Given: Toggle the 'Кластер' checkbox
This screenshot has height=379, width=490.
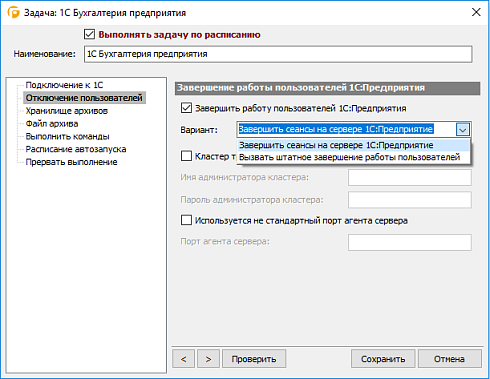Looking at the screenshot, I should [x=186, y=156].
